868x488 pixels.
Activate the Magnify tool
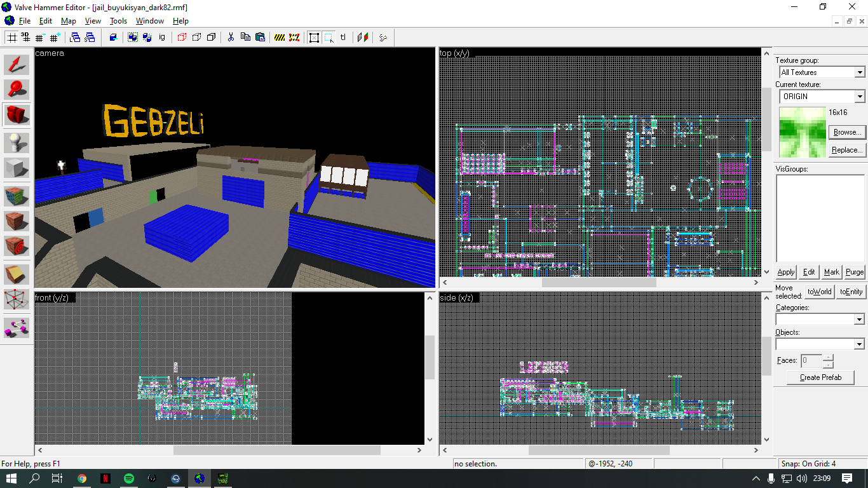(17, 90)
